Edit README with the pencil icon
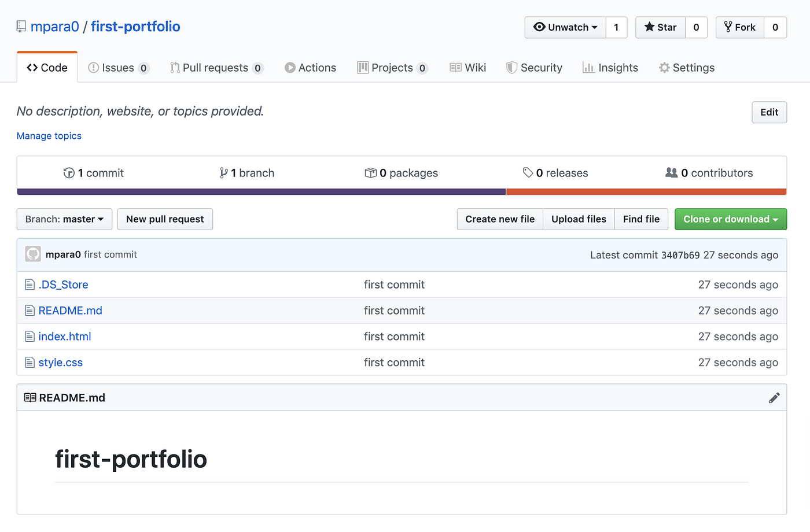Viewport: 810px width, 532px height. click(x=774, y=398)
